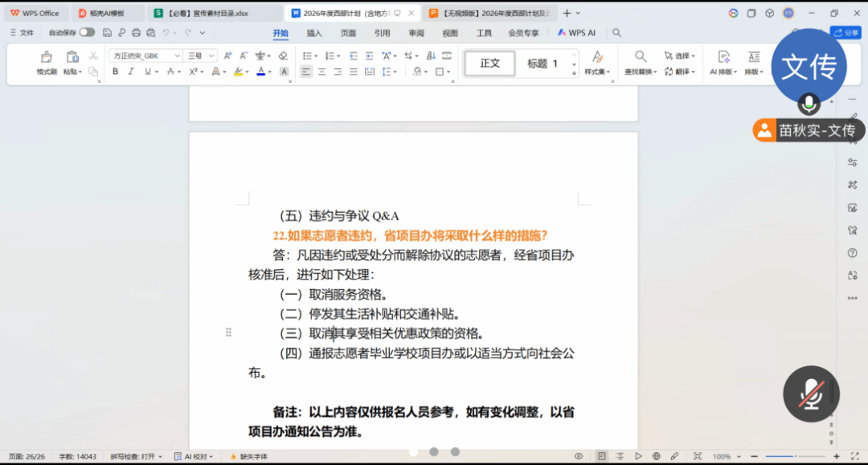Open the font name dropdown 方正仿宋_GBK
This screenshot has height=465, width=868.
(x=146, y=55)
